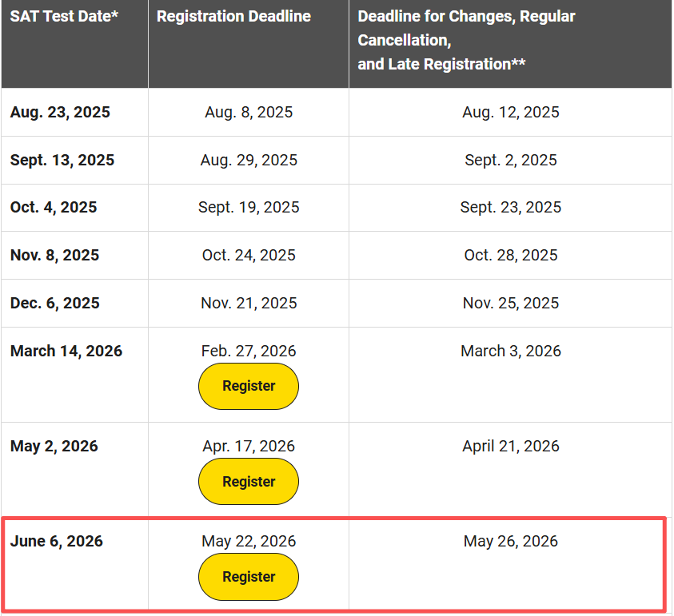Image resolution: width=674 pixels, height=616 pixels.
Task: Click Register button for March 14, 2026 test
Action: pyautogui.click(x=249, y=386)
